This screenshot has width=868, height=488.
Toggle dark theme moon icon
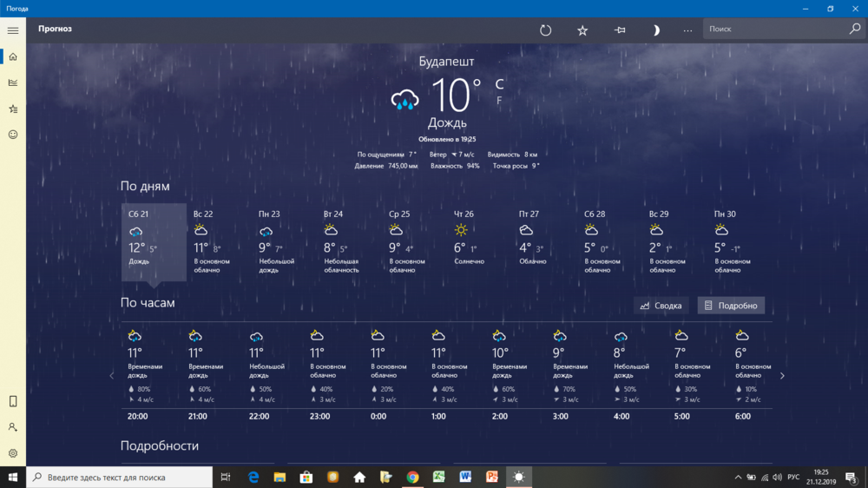656,30
